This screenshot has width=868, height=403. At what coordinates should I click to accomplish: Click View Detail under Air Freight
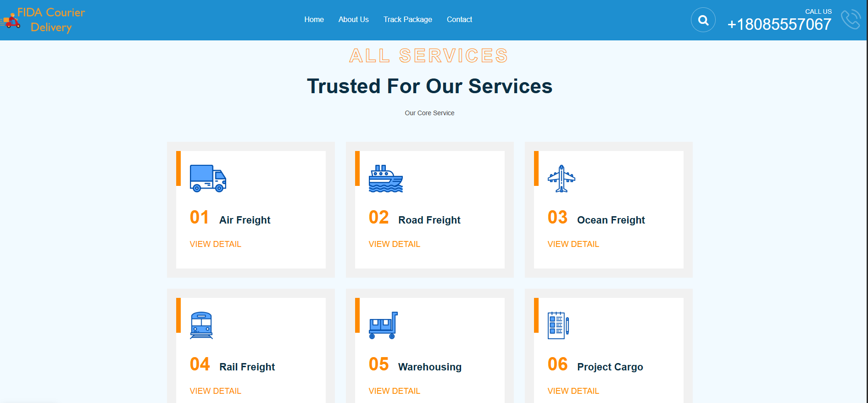(x=215, y=244)
